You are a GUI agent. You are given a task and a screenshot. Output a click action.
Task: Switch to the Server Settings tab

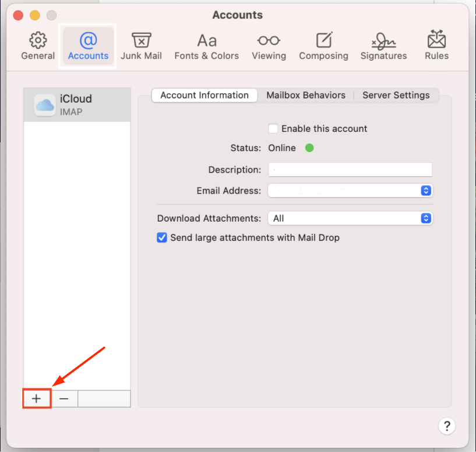click(x=396, y=95)
